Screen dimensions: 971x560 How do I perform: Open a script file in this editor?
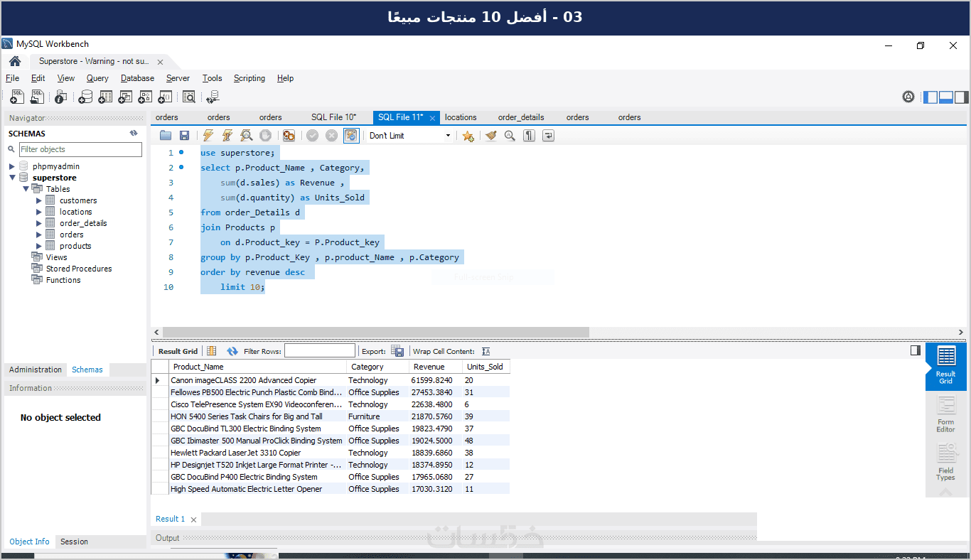coord(166,136)
